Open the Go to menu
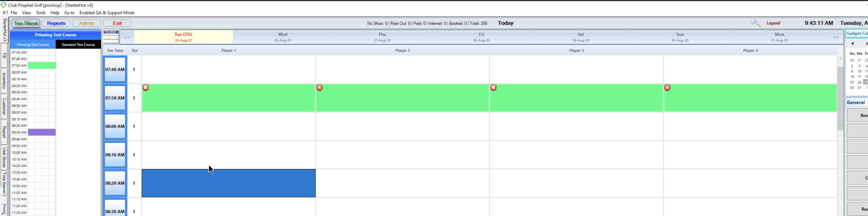 [x=69, y=13]
